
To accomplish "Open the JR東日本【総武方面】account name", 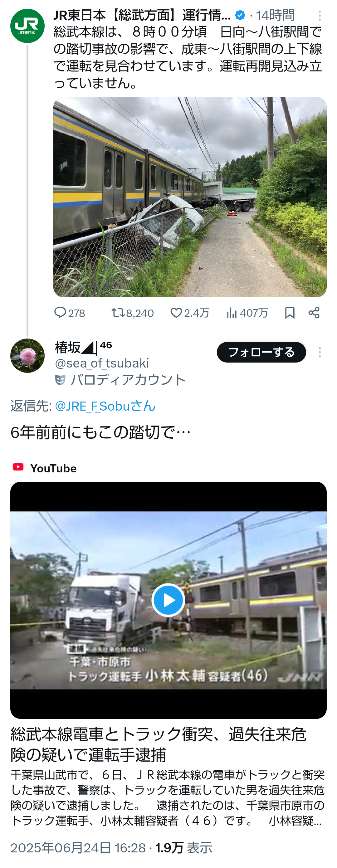I will coord(142,15).
